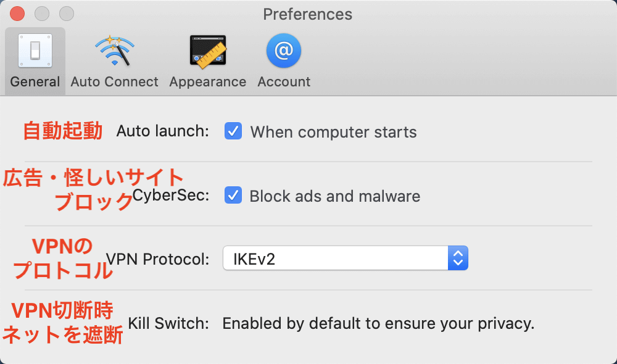Click the "VPN Protocol:" field label
The width and height of the screenshot is (617, 364).
pos(157,259)
